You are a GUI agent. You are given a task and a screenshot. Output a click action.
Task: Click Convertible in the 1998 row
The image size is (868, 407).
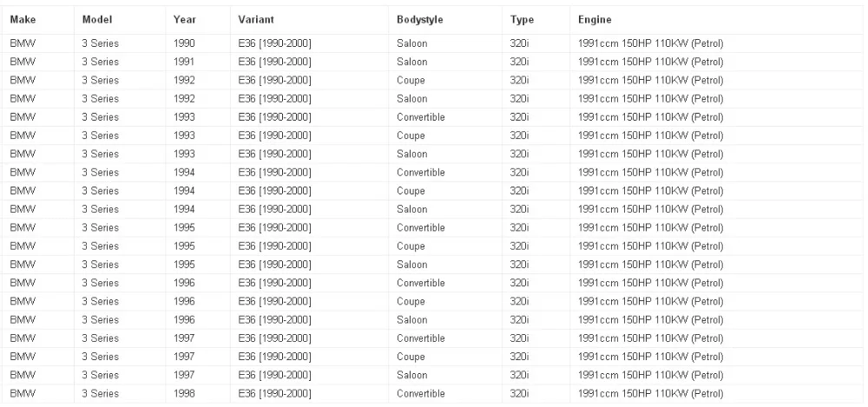pos(420,394)
